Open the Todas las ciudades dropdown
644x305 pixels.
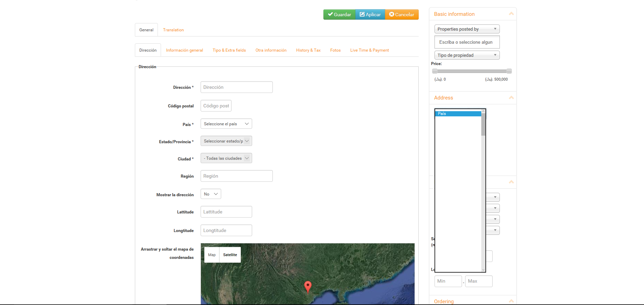(226, 158)
